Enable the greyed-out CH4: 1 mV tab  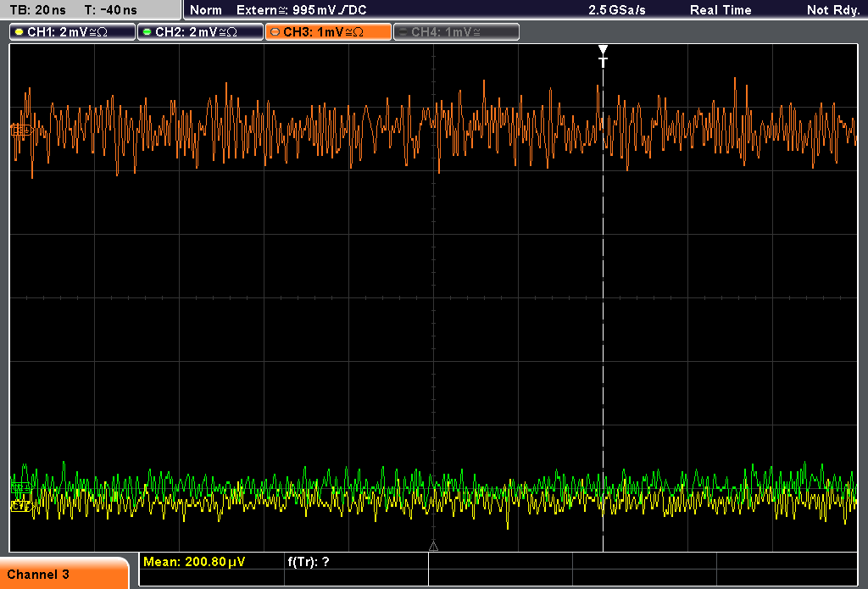[456, 32]
